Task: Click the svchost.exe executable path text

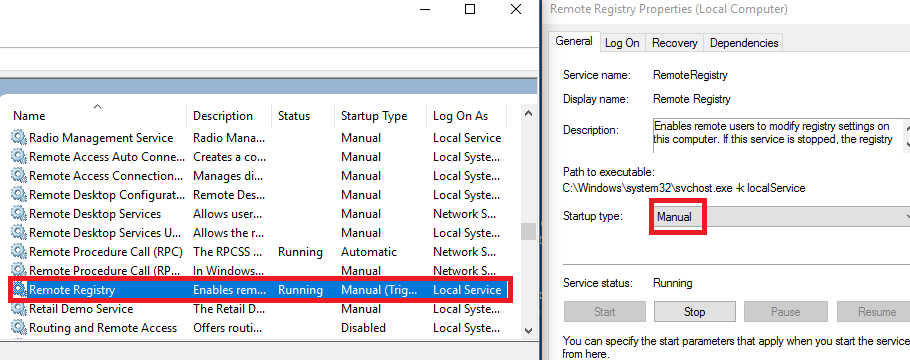Action: [x=684, y=189]
